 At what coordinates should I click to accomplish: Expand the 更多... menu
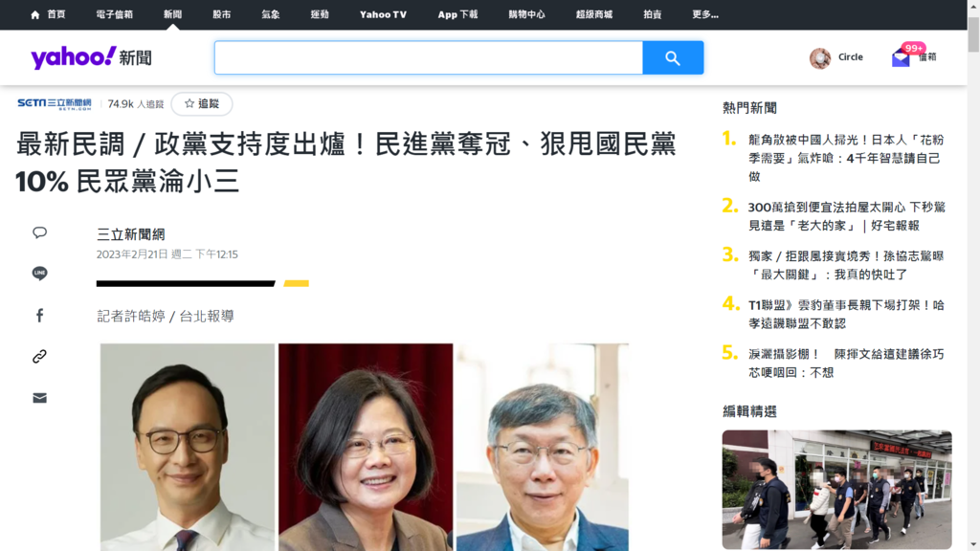click(705, 14)
